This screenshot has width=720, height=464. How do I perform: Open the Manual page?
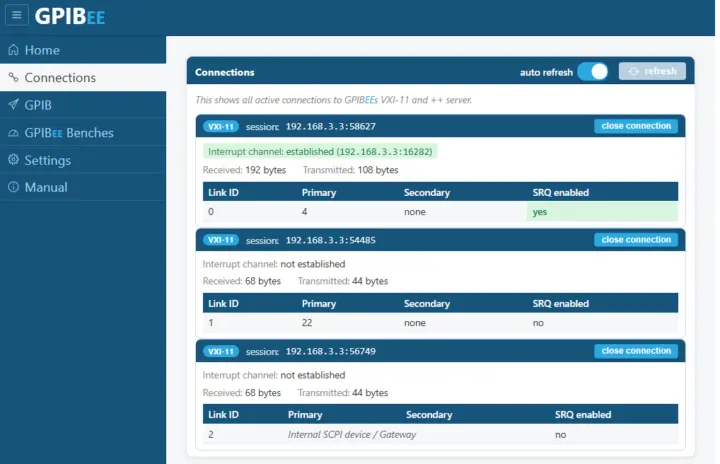pos(83,187)
